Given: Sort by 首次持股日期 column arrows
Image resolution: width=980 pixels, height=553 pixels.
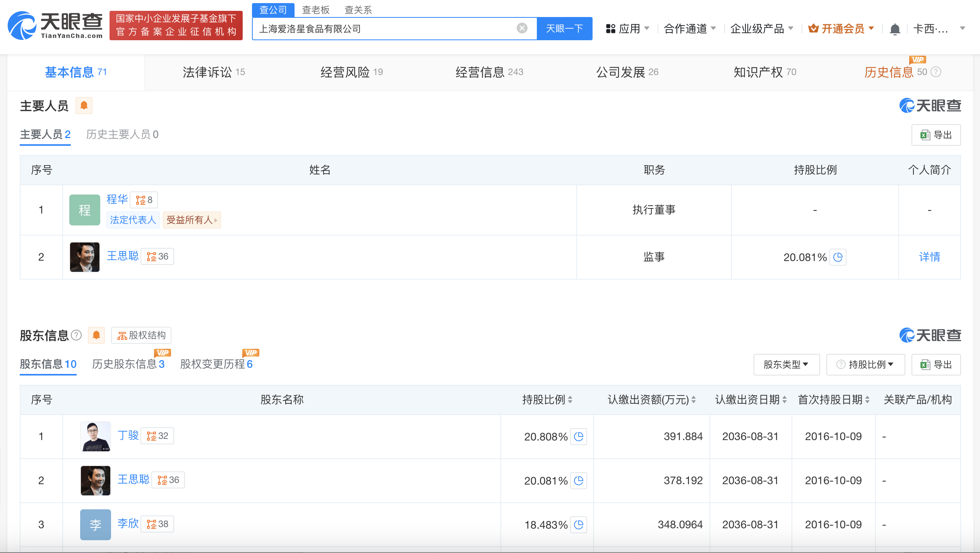Looking at the screenshot, I should click(867, 400).
